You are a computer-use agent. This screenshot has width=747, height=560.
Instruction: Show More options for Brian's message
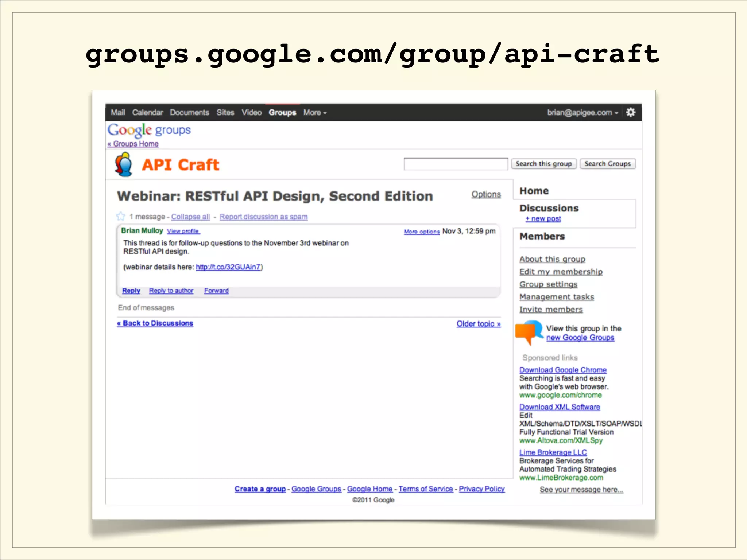coord(421,232)
